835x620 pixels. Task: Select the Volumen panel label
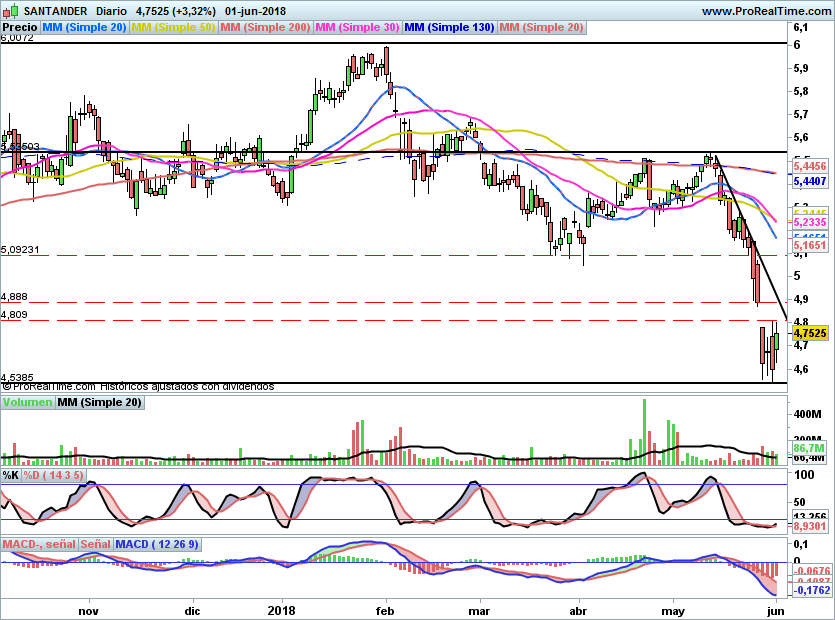(x=27, y=402)
